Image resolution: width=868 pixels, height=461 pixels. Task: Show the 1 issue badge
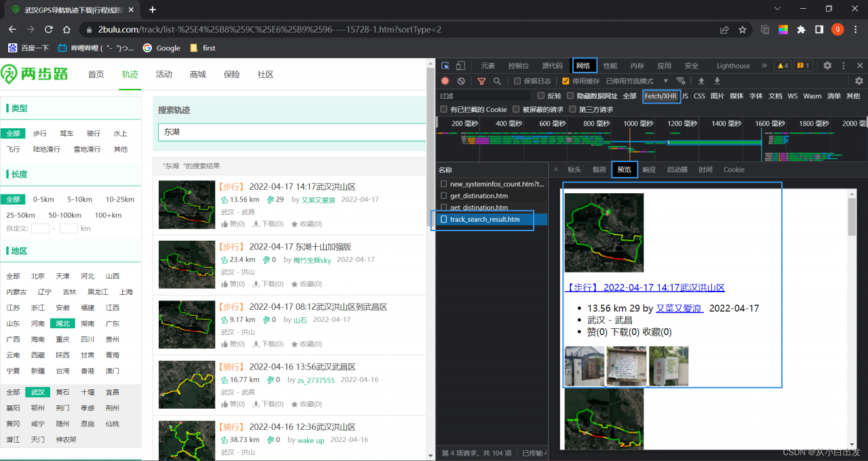804,66
